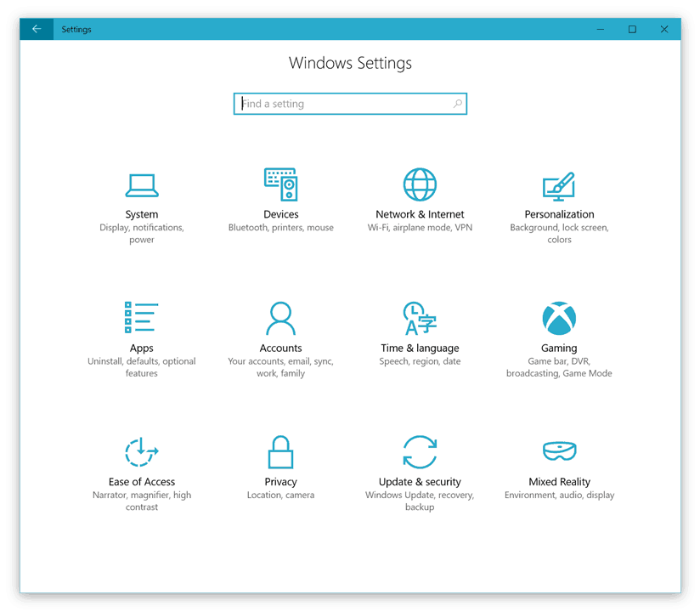Click the search magnifier icon
Image resolution: width=700 pixels, height=612 pixels.
click(457, 104)
